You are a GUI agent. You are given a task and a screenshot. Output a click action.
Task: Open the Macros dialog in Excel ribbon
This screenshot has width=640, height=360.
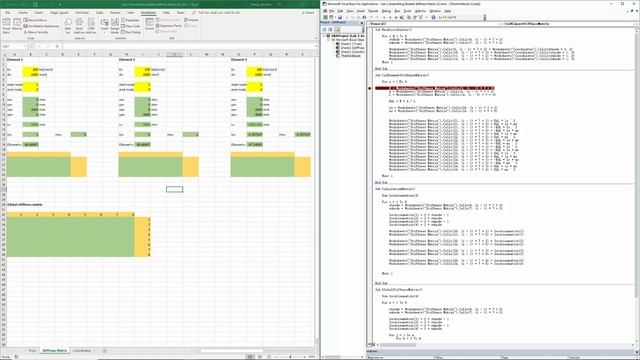17,25
